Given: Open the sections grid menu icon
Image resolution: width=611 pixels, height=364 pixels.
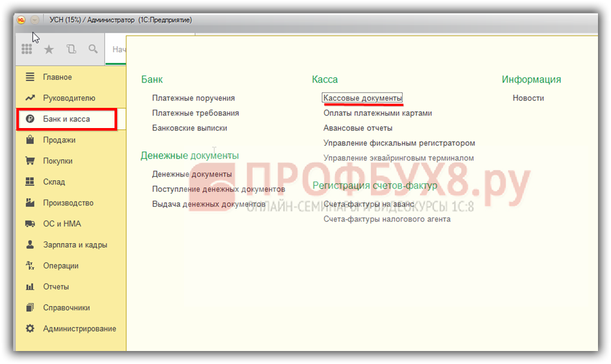Looking at the screenshot, I should coord(27,49).
